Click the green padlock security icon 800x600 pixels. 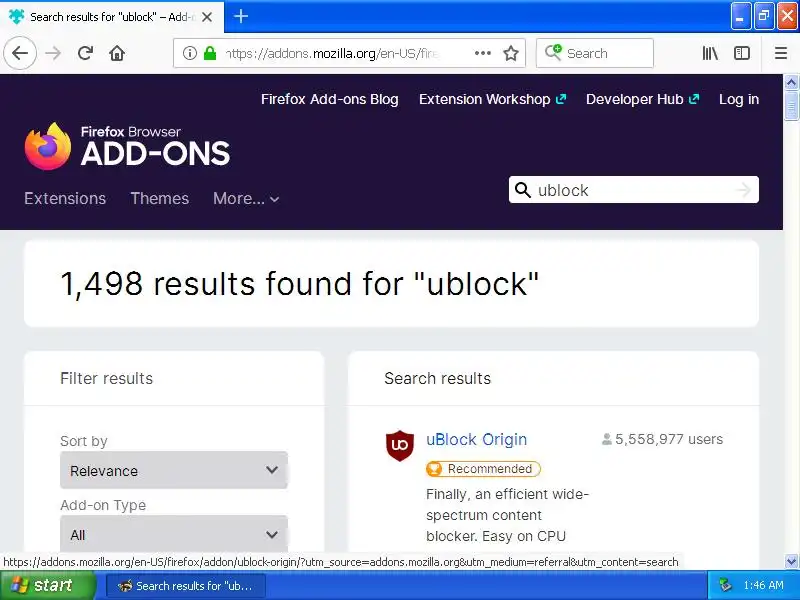[x=210, y=53]
